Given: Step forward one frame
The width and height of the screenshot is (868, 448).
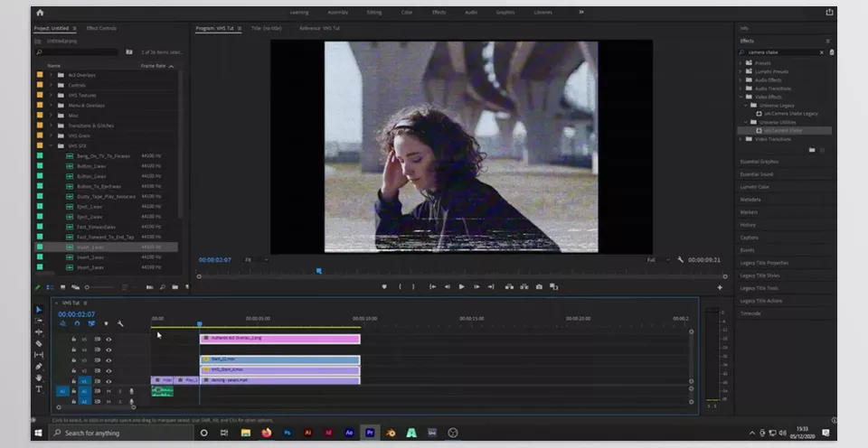Looking at the screenshot, I should [476, 286].
